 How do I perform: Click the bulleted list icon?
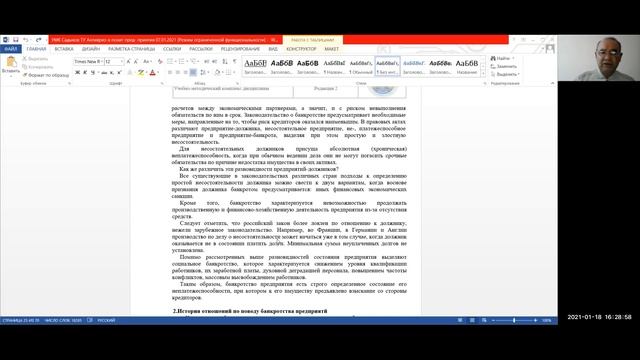click(171, 61)
